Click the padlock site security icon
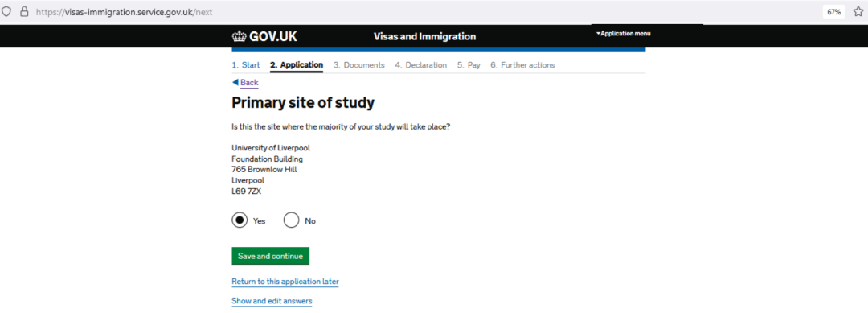The width and height of the screenshot is (868, 313). click(24, 11)
